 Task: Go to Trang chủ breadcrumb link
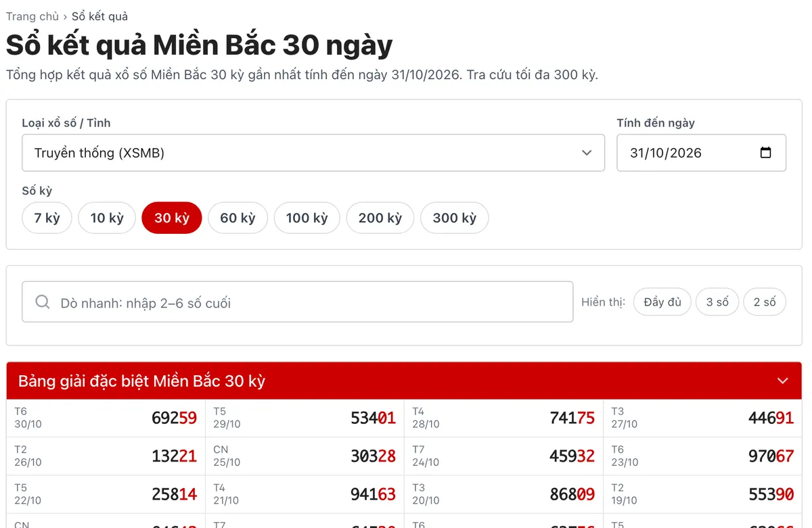coord(32,16)
